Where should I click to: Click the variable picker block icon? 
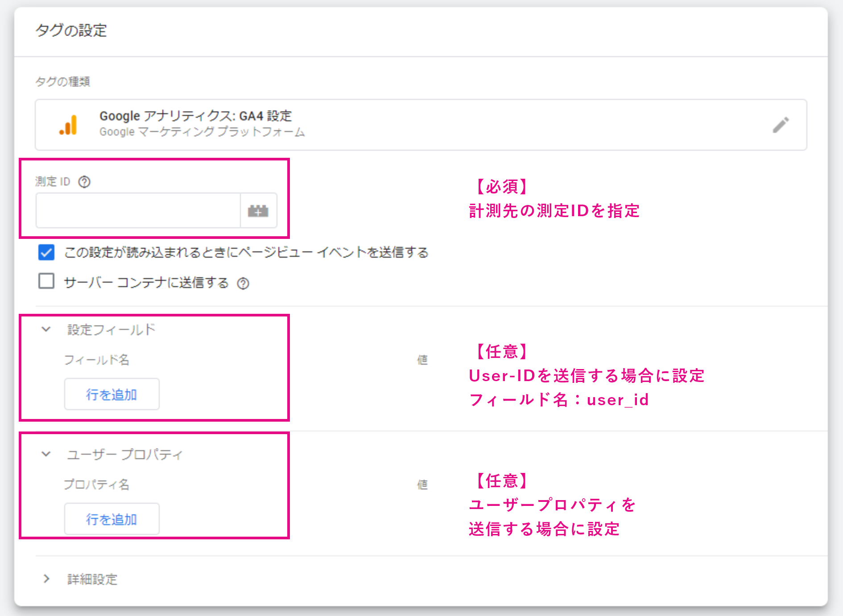[x=258, y=211]
